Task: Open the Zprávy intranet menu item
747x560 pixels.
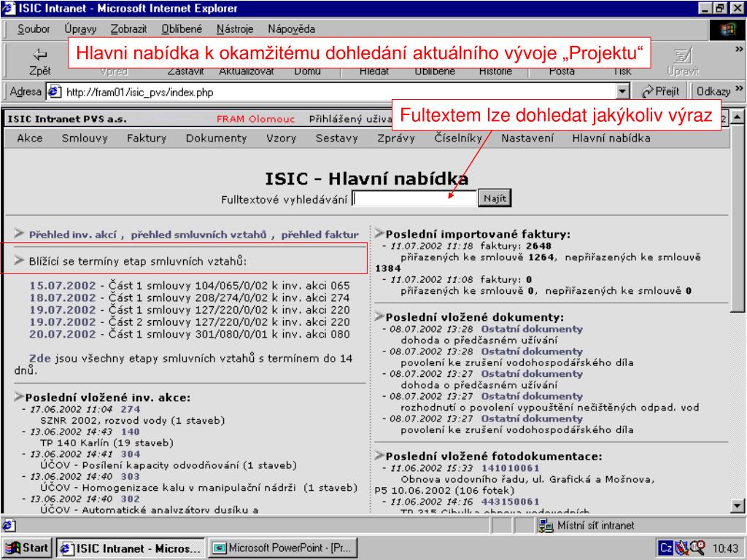Action: pyautogui.click(x=396, y=138)
